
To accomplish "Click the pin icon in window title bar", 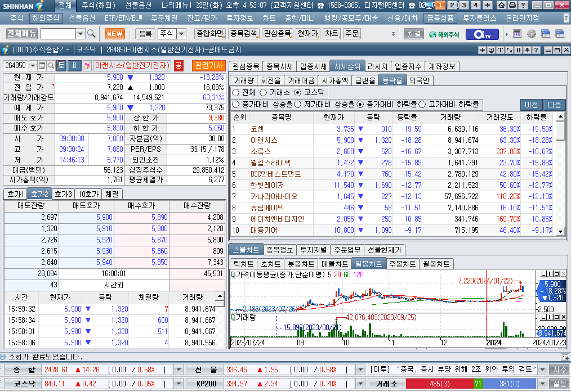I will click(x=527, y=50).
